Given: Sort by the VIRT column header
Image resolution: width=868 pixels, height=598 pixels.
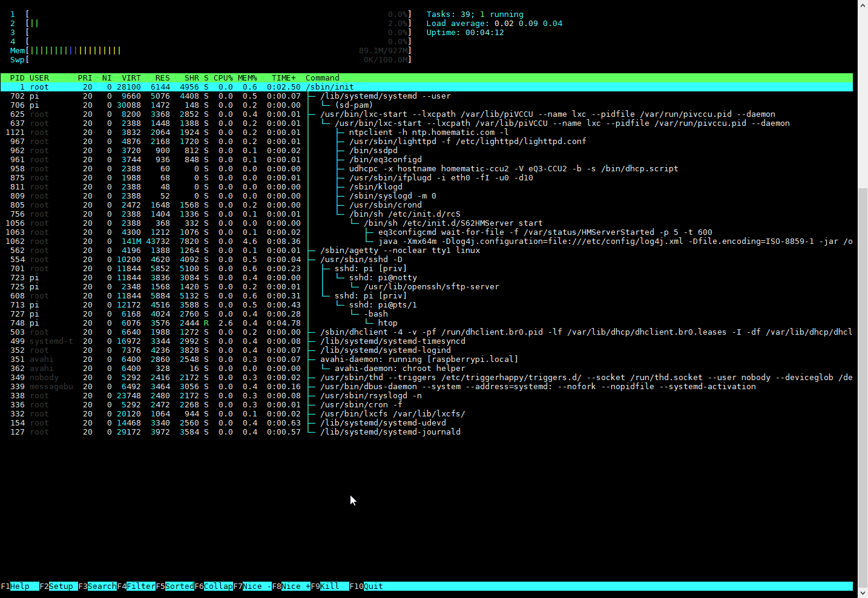Looking at the screenshot, I should 131,78.
